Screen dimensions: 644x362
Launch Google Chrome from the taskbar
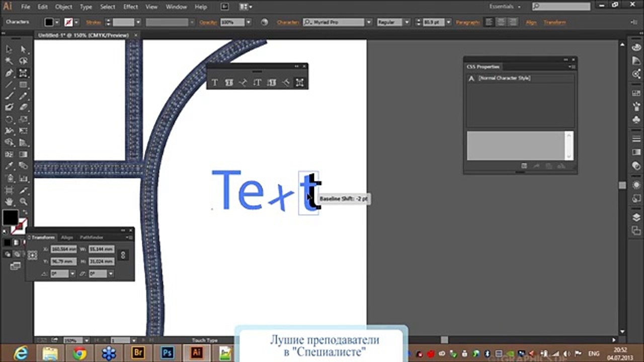pos(79,353)
